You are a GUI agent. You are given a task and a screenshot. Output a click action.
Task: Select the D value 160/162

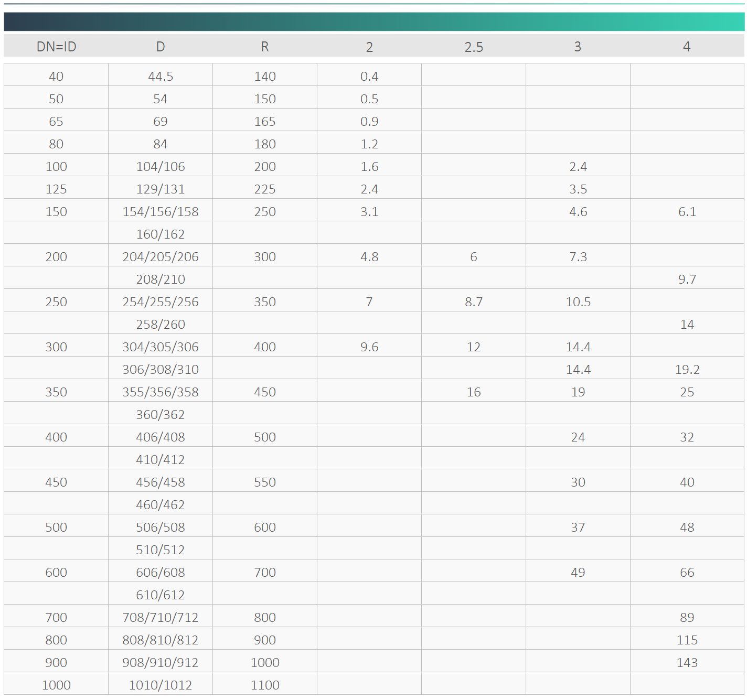pyautogui.click(x=161, y=234)
